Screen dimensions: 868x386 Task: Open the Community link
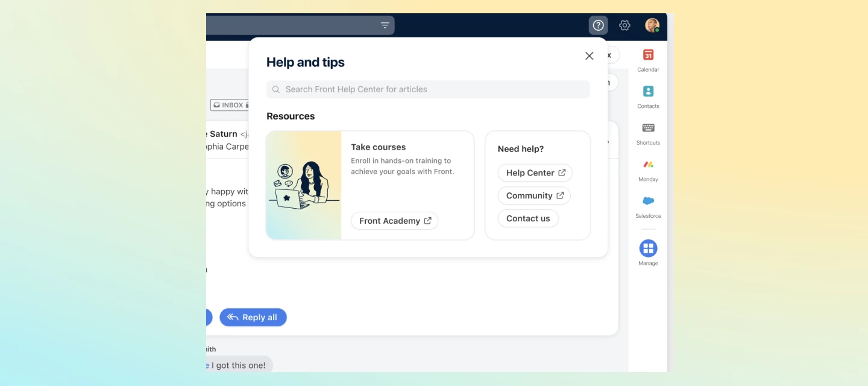[535, 195]
